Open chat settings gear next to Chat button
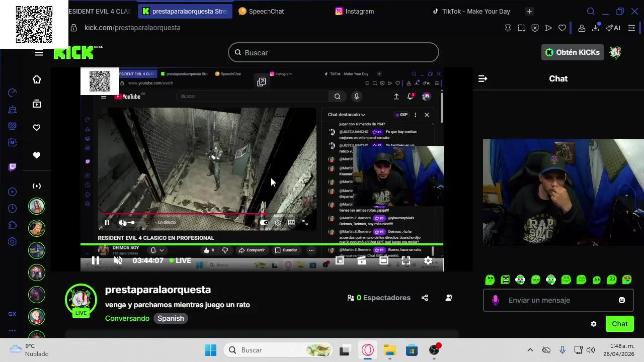Image resolution: width=644 pixels, height=362 pixels. (594, 324)
